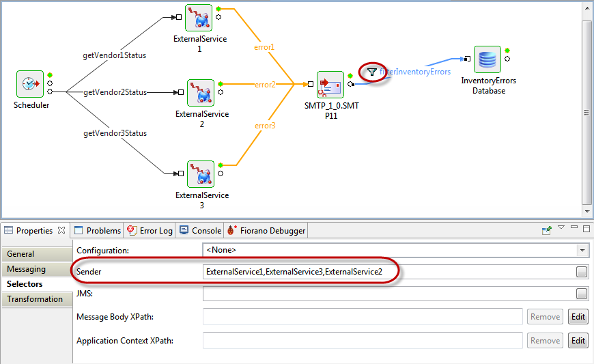Select the Transformation side tab
The width and height of the screenshot is (594, 364).
pyautogui.click(x=35, y=299)
